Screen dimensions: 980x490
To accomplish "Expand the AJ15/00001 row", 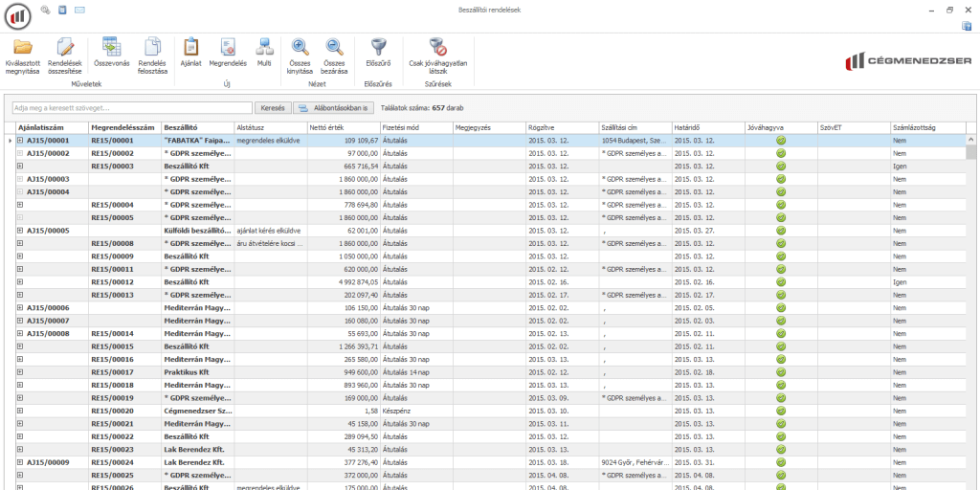I will click(20, 140).
